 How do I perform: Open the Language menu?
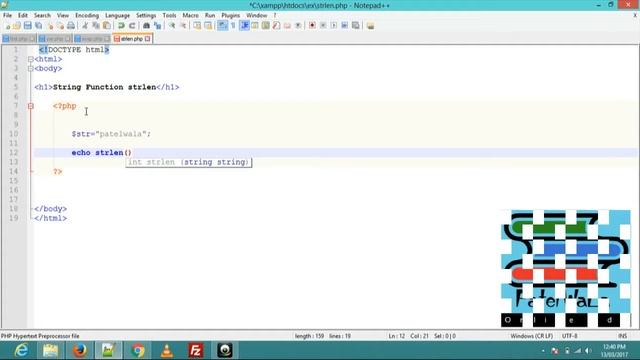tap(118, 15)
